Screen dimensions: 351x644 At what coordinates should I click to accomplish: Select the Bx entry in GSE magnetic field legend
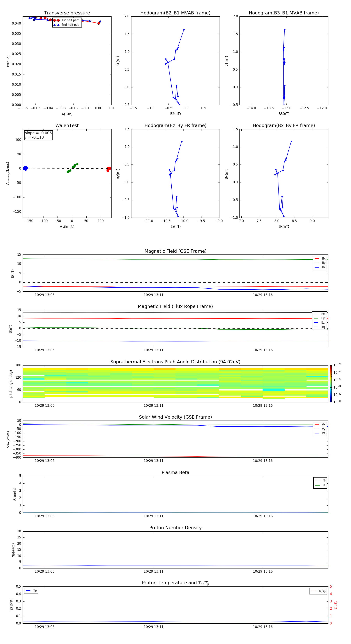click(x=320, y=259)
